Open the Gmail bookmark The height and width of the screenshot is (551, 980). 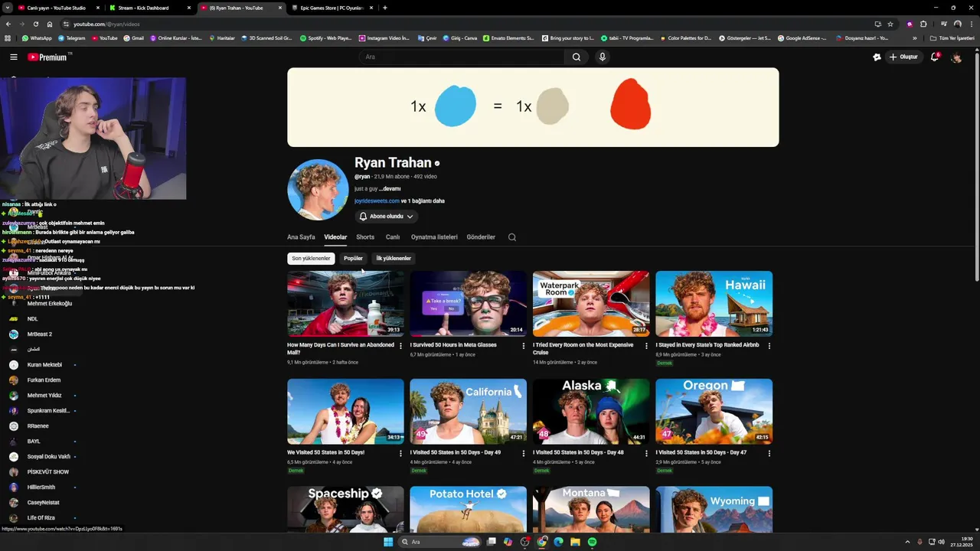coord(133,37)
